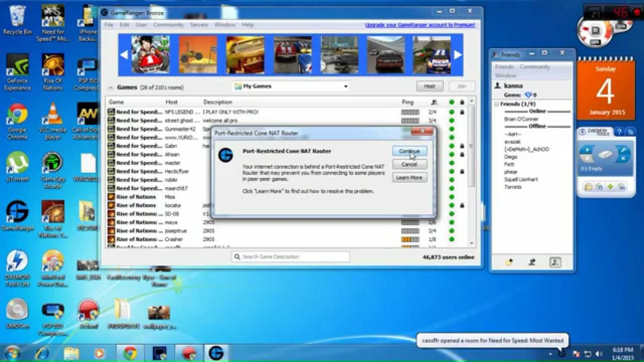The height and width of the screenshot is (362, 644).
Task: Select friend Torreto in Friends list
Action: click(x=513, y=187)
